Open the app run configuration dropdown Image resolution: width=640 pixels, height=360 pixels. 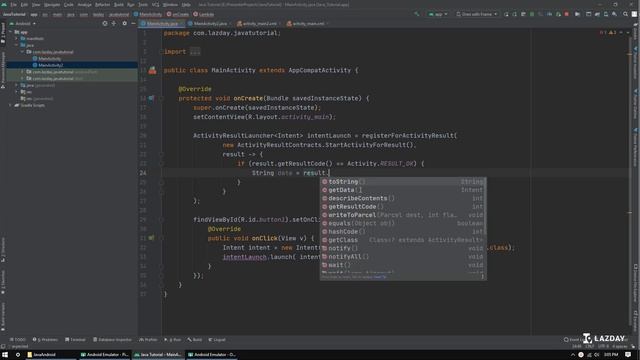coord(438,14)
